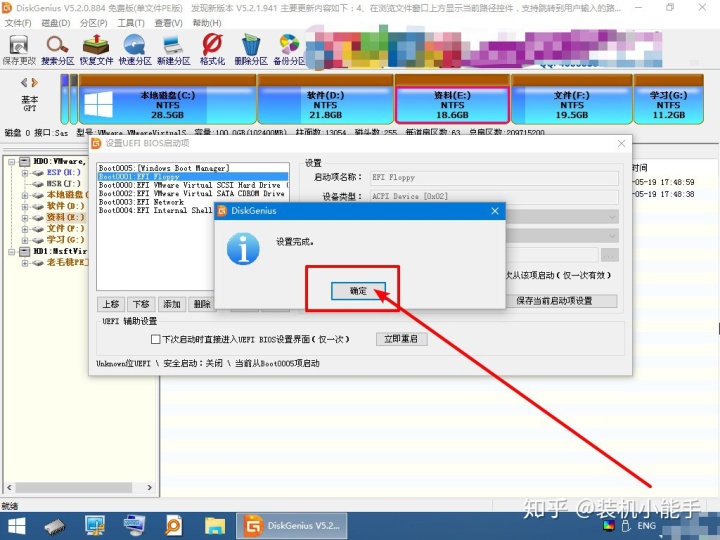This screenshot has width=720, height=540.
Task: Open the 工具(T) menu
Action: pyautogui.click(x=131, y=23)
